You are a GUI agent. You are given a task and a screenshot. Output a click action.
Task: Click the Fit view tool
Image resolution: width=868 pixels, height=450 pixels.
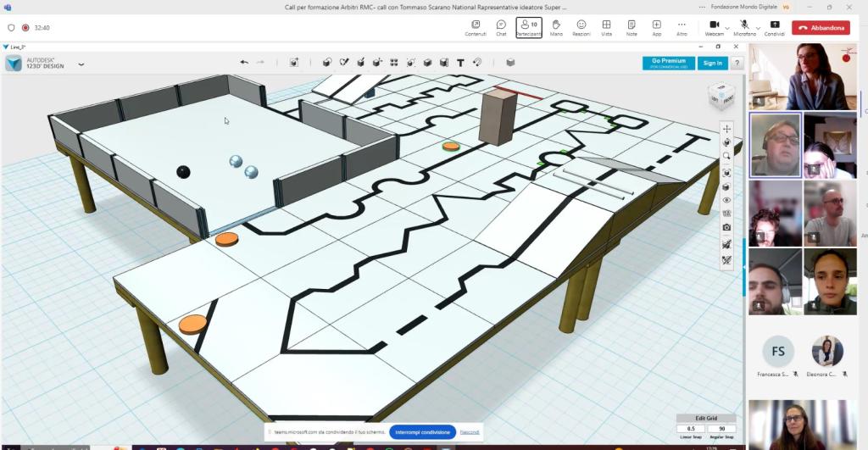[726, 173]
